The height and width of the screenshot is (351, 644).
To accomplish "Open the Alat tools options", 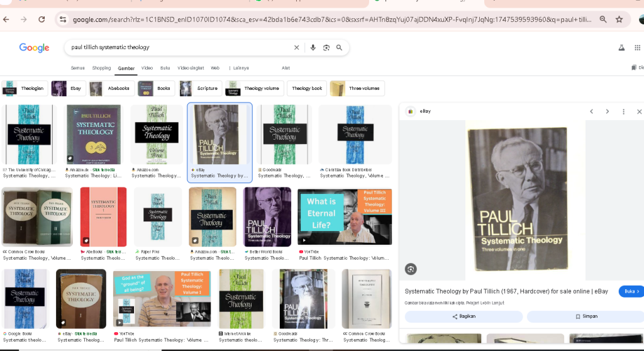I will (286, 68).
